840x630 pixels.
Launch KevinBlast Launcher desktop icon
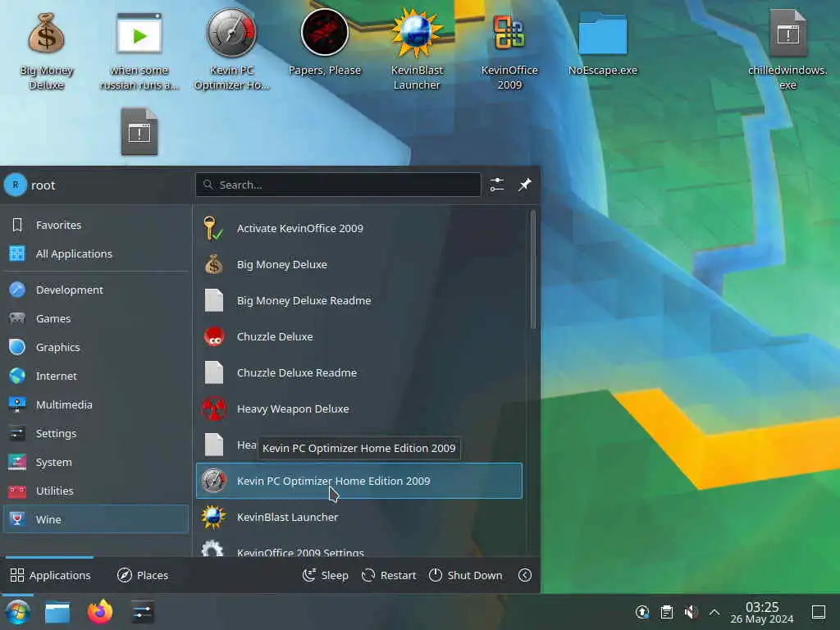tap(417, 50)
